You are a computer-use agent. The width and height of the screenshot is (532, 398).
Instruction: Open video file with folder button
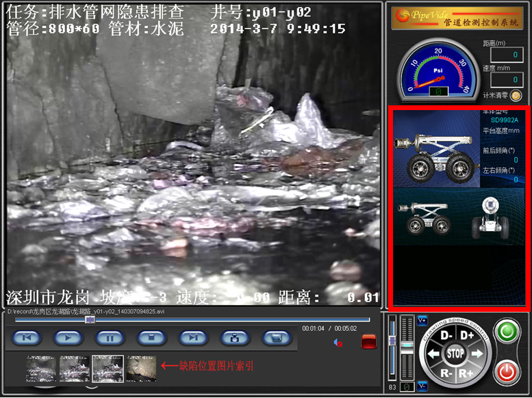277,338
